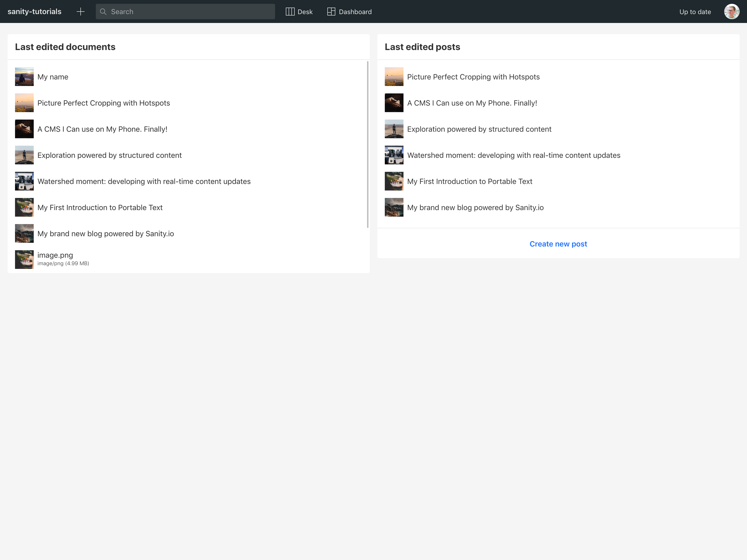
Task: Switch to the Desk tab label
Action: (x=305, y=12)
